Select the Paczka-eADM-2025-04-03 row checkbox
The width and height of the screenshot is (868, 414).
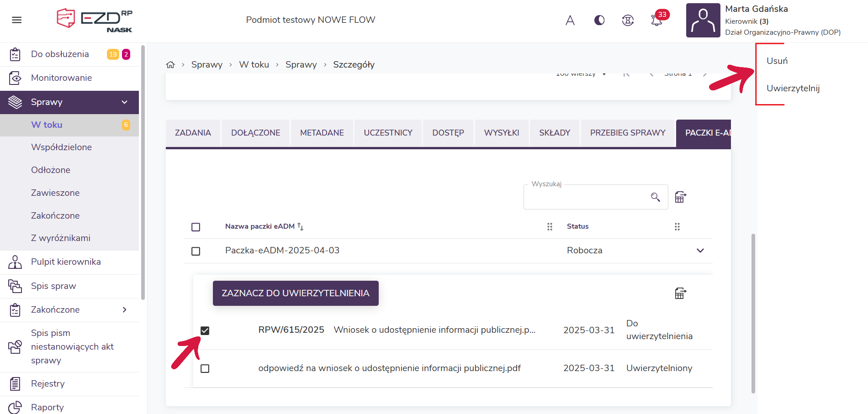(x=196, y=251)
